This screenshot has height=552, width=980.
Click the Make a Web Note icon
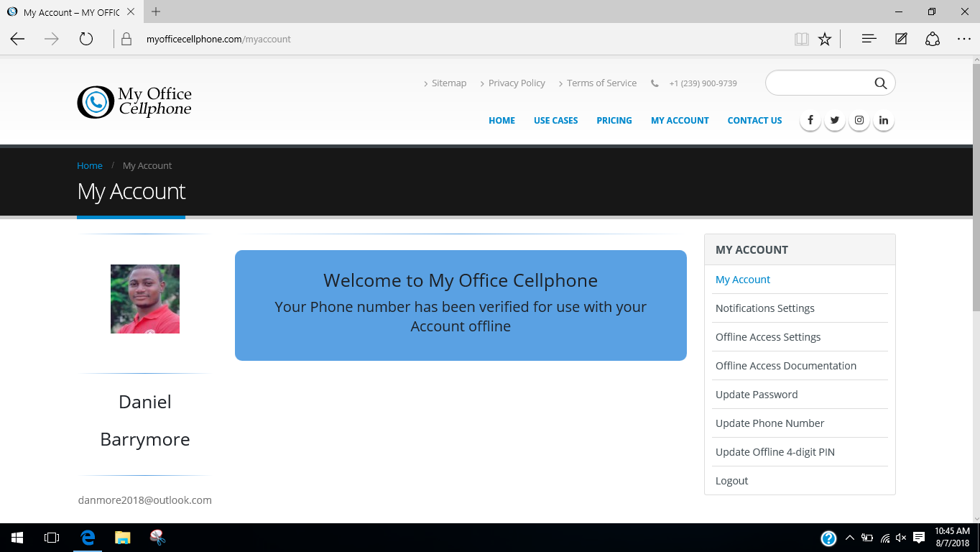[901, 39]
